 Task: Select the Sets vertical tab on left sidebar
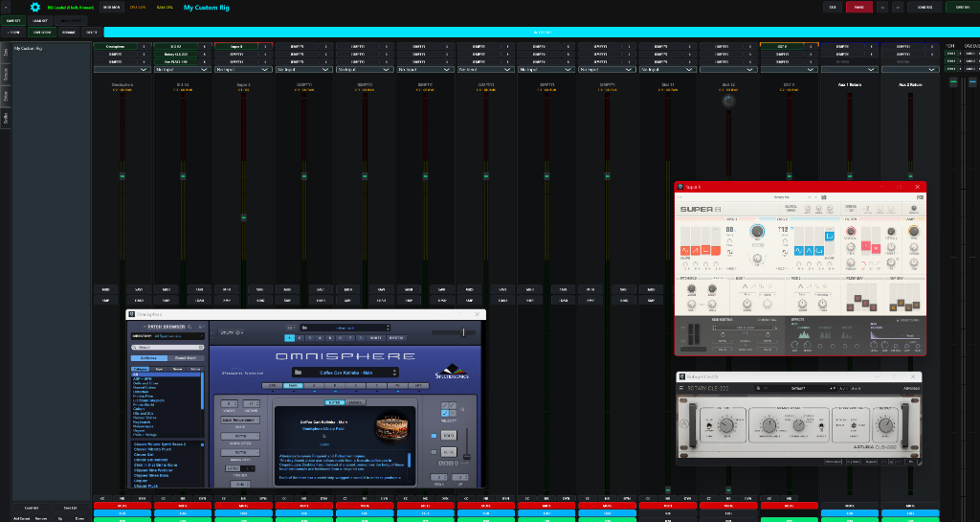(5, 52)
